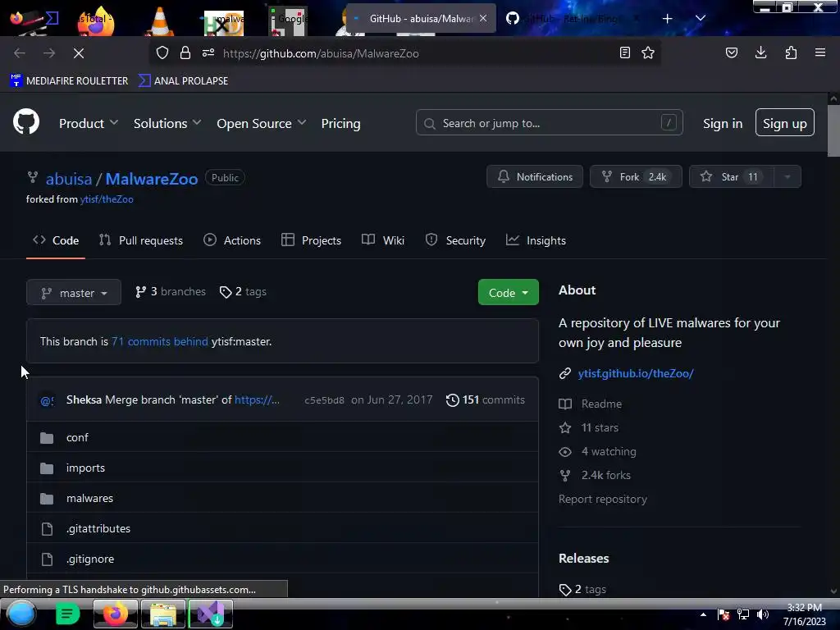Open Sheksa commit author link

point(84,399)
